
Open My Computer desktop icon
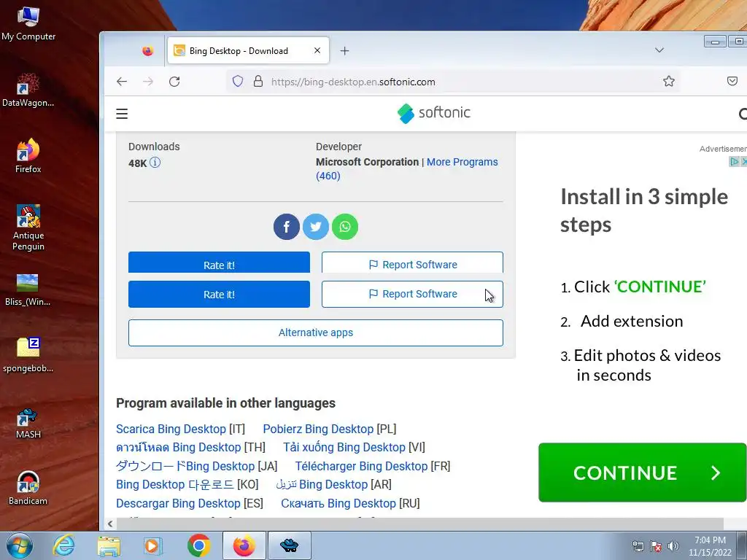point(28,24)
